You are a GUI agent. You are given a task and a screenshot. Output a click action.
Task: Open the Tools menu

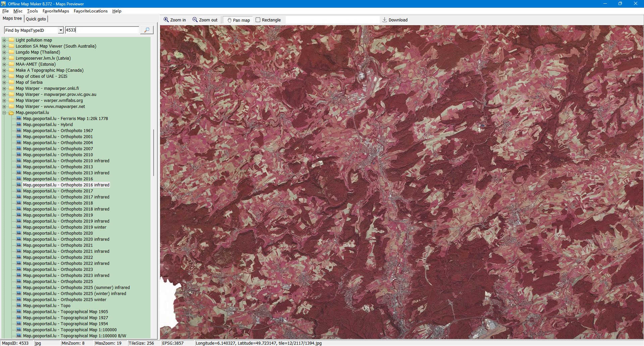[x=32, y=11]
